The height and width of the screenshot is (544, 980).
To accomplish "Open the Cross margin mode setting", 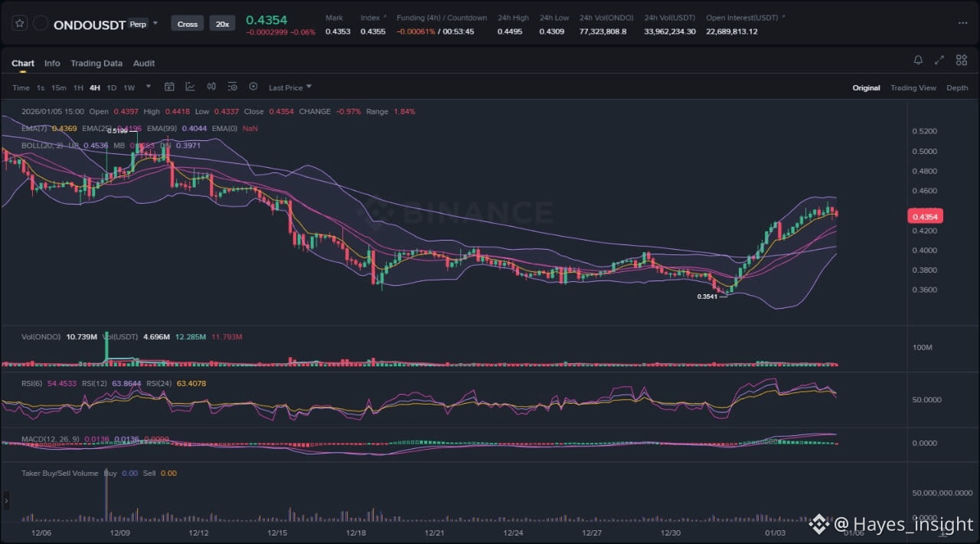I will click(x=188, y=24).
